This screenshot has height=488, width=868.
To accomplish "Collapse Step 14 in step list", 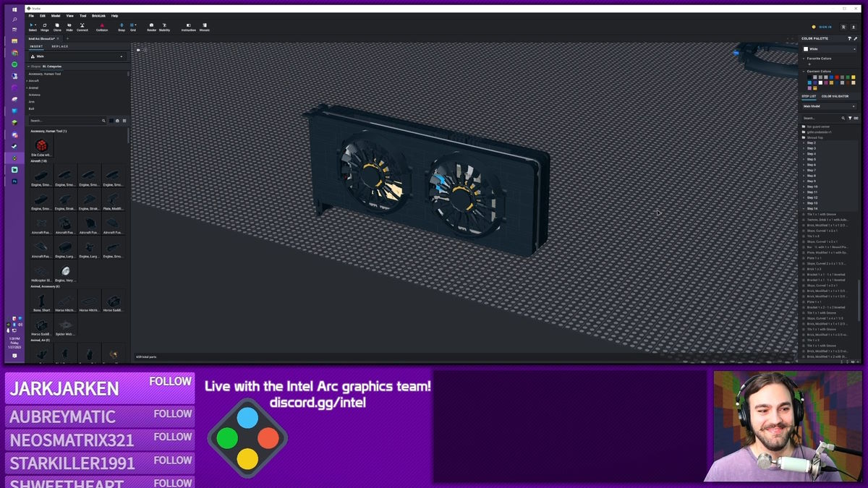I will click(804, 209).
